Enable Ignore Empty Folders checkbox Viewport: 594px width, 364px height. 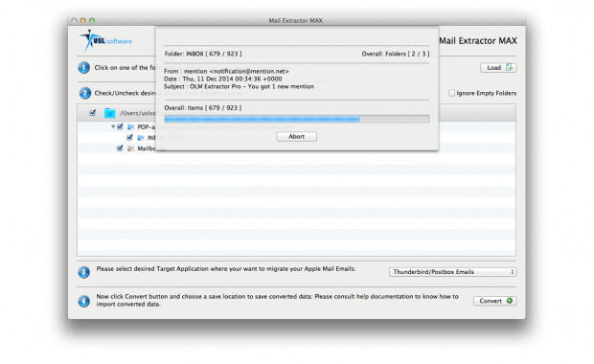click(x=451, y=93)
